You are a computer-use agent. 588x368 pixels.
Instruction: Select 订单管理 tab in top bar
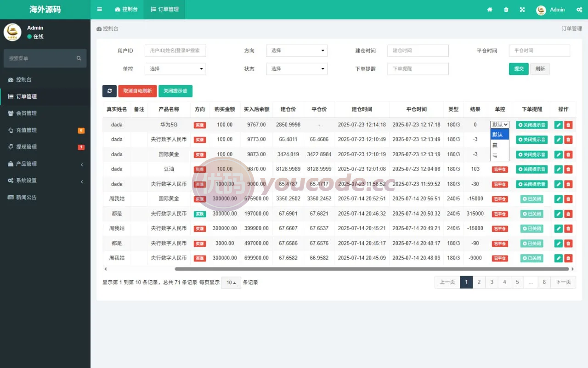(x=164, y=9)
